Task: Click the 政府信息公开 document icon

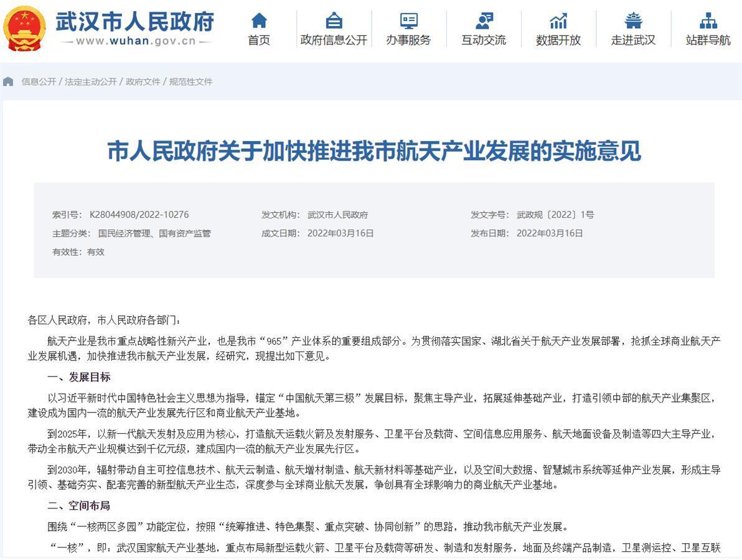Action: click(334, 21)
